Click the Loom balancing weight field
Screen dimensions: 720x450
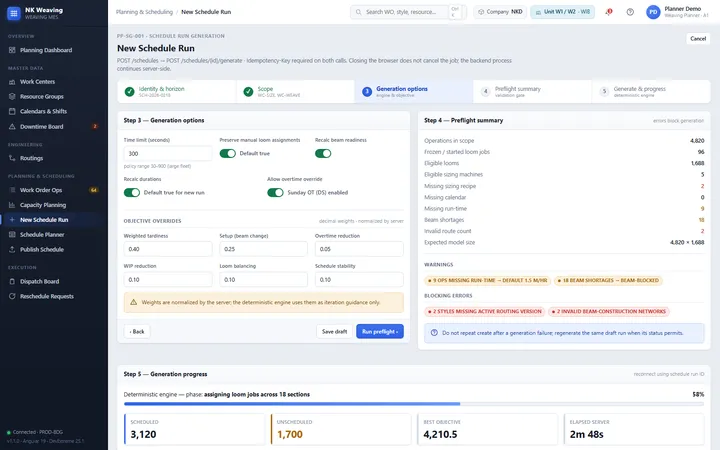point(263,280)
